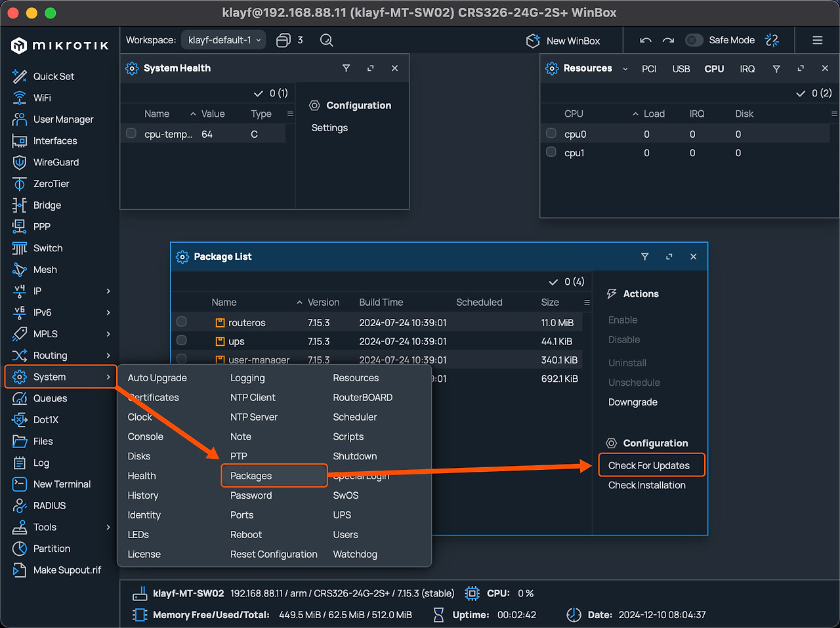
Task: Click the filter icon in Resources window
Action: click(776, 68)
